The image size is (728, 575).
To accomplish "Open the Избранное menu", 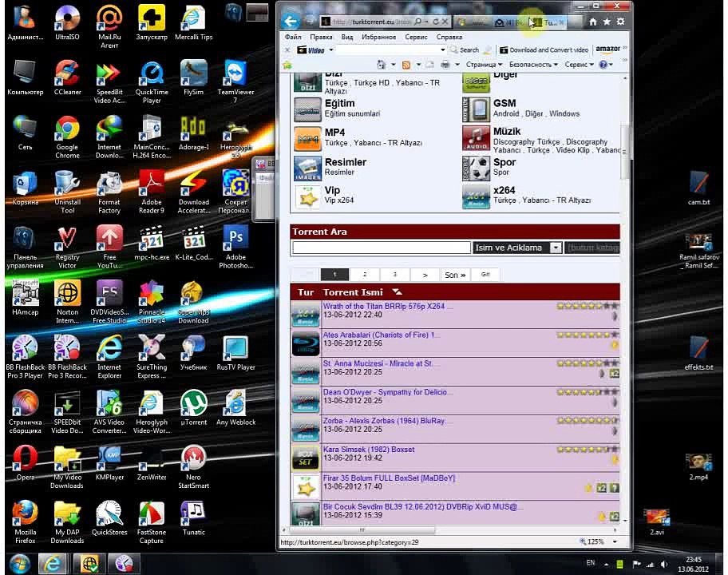I will [379, 37].
